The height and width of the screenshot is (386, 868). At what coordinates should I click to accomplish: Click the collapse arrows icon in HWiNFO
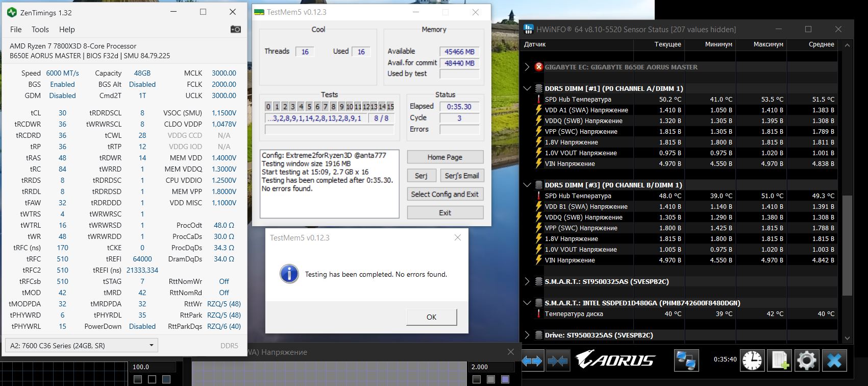point(558,360)
